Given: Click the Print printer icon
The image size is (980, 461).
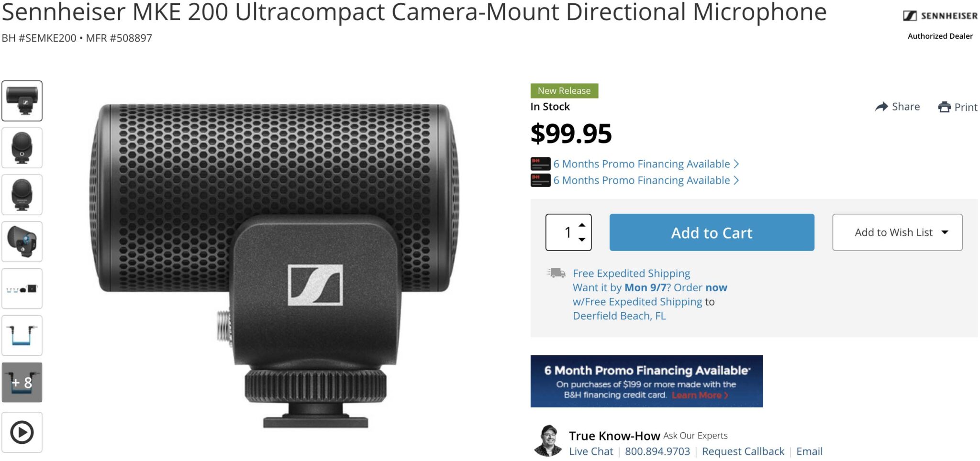Looking at the screenshot, I should [944, 107].
